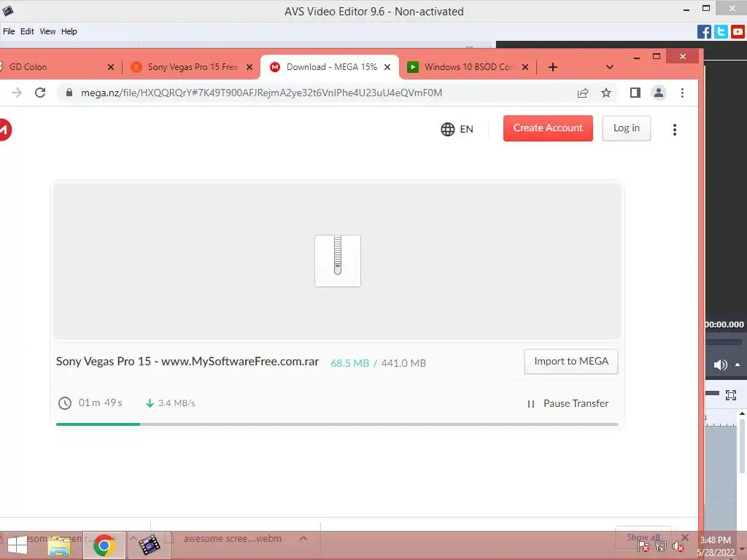This screenshot has height=560, width=747.
Task: Toggle AVS Video Editor full screen preview
Action: tap(731, 394)
